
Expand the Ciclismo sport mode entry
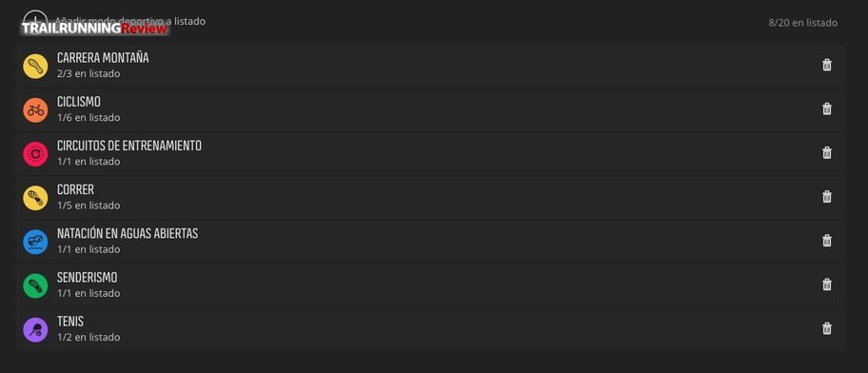pyautogui.click(x=430, y=109)
